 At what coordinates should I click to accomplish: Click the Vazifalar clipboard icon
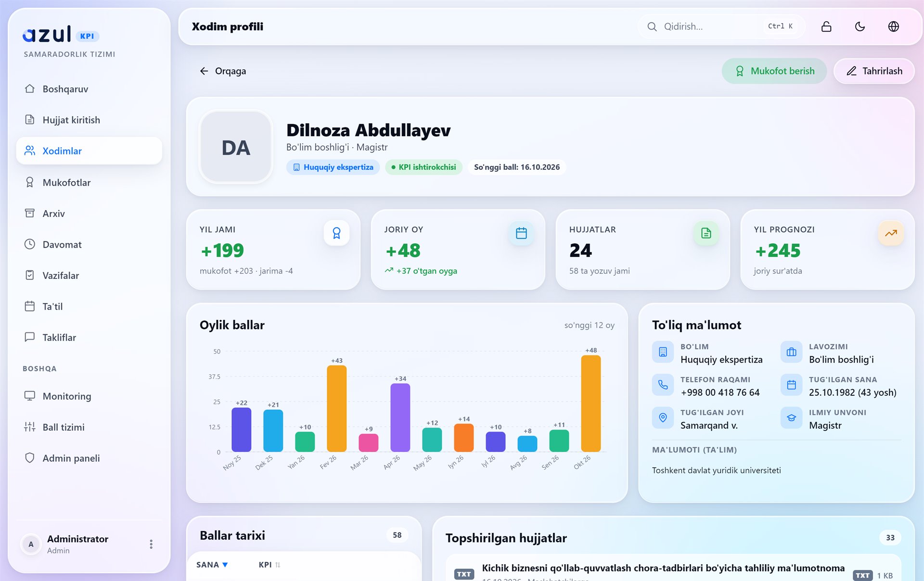tap(30, 275)
